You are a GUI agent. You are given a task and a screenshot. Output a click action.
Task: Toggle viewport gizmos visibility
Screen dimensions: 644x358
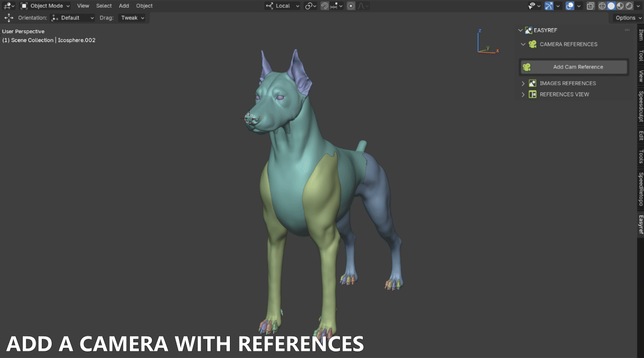549,6
